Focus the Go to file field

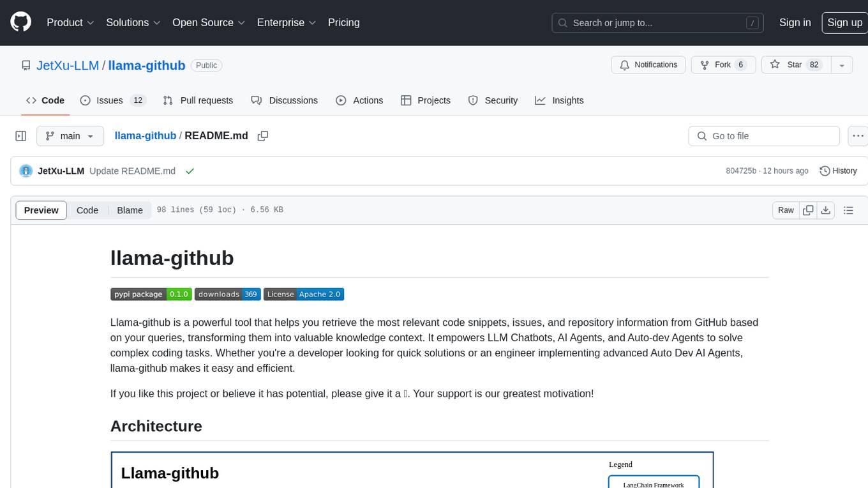(764, 136)
